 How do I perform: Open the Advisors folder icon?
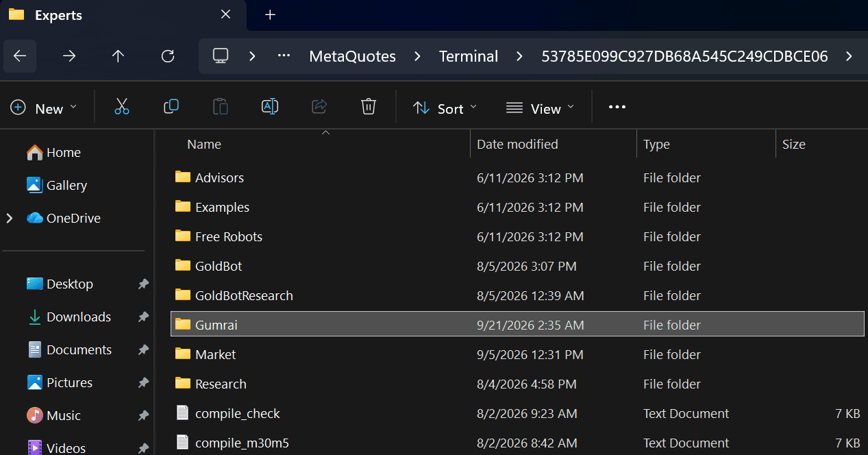coord(182,177)
